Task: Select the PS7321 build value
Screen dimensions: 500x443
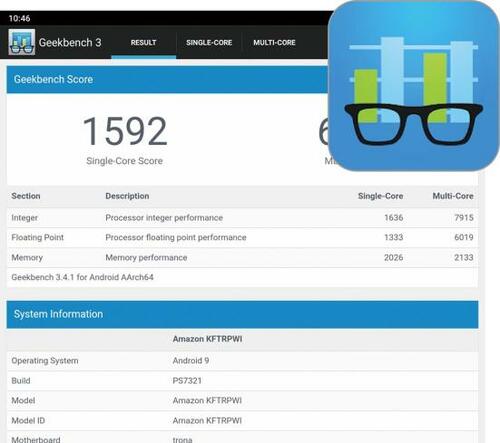Action: pos(187,381)
